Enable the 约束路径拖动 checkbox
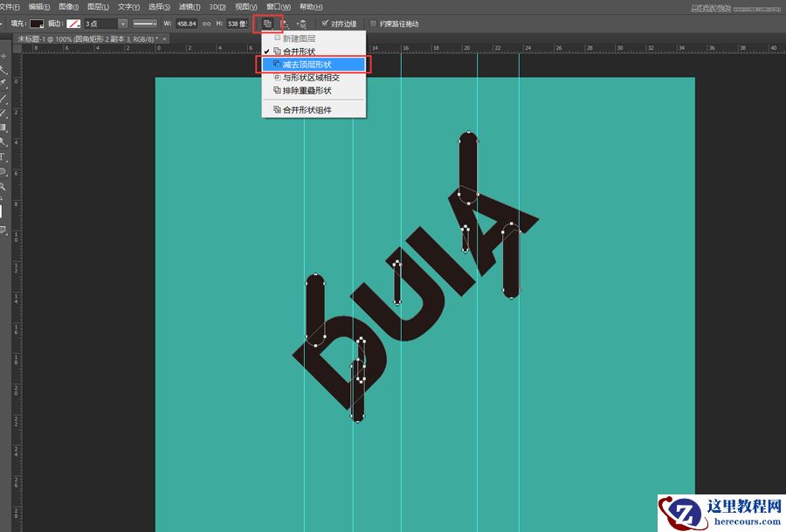Screen dimensions: 786x532 [x=374, y=24]
